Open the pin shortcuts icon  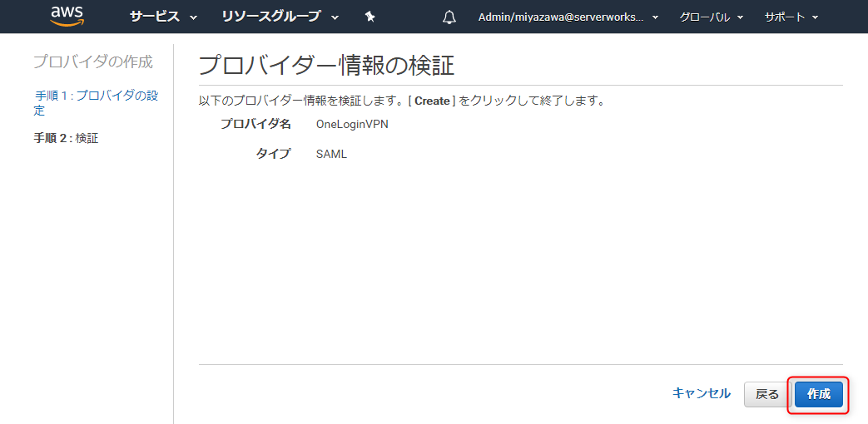pos(370,17)
